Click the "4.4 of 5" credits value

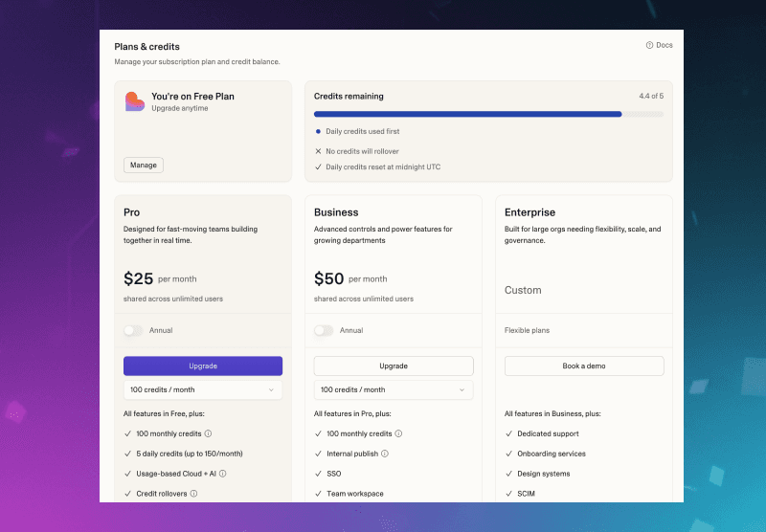[651, 96]
